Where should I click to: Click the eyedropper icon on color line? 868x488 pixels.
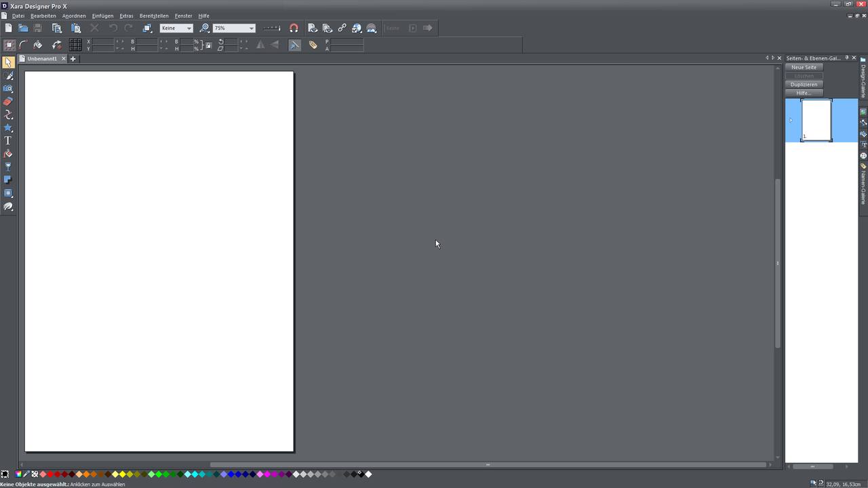[x=26, y=474]
